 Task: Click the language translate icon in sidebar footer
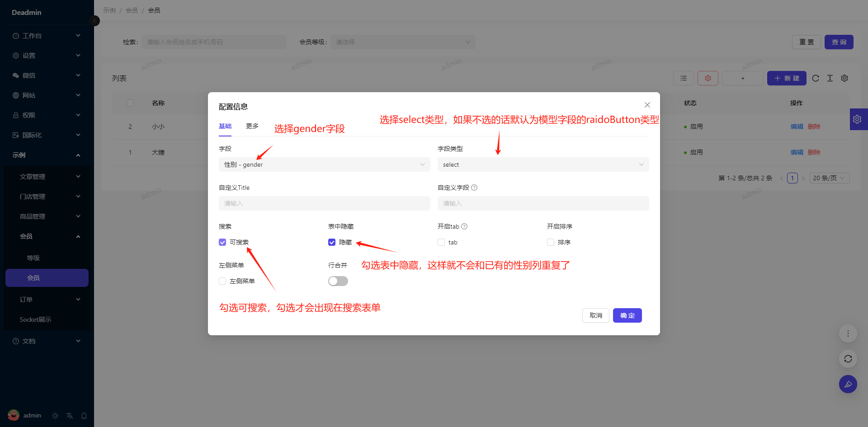(70, 416)
